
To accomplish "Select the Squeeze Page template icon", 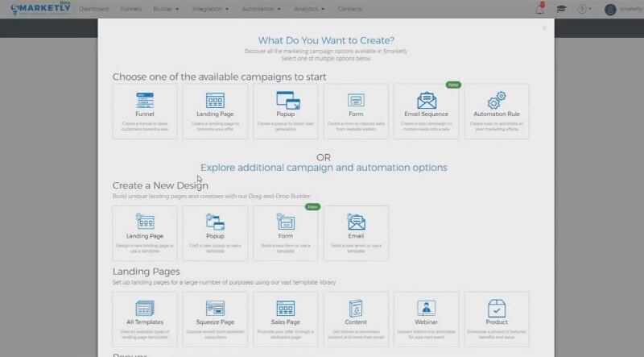I will click(215, 308).
